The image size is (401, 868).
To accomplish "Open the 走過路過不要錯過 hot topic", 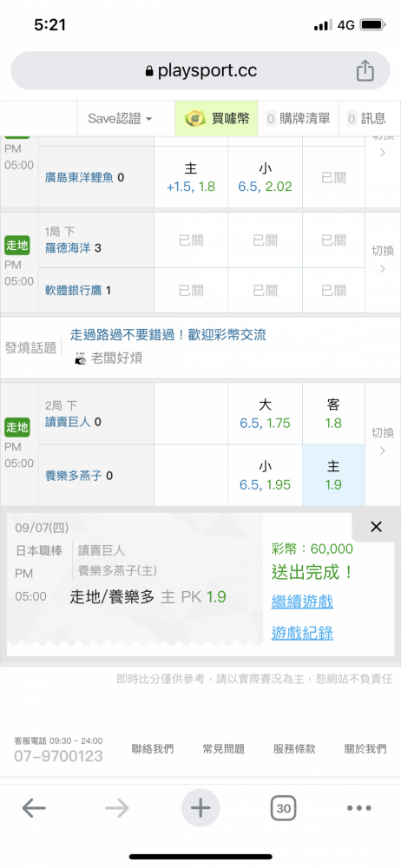I will tap(168, 335).
